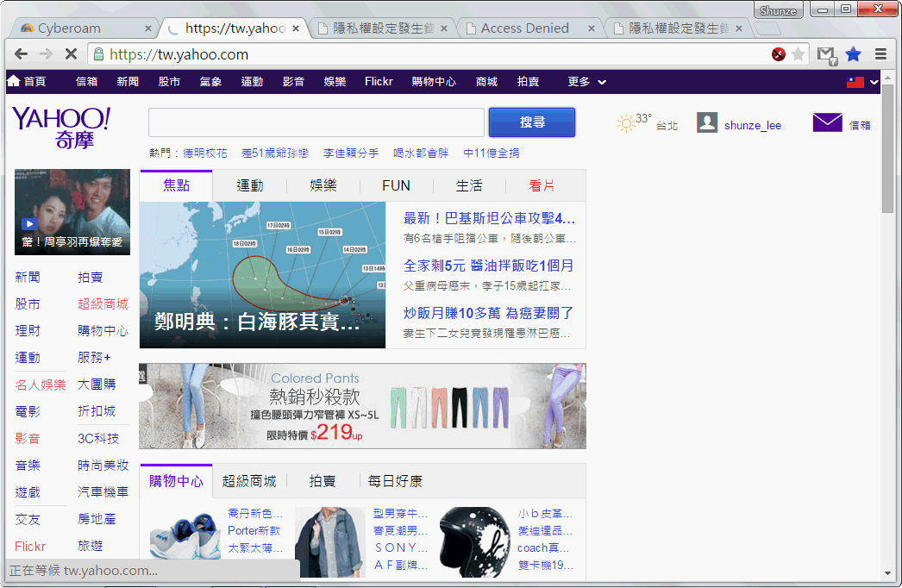Open Flickr in the top navigation bar
Screen dimensions: 902x588
[379, 82]
